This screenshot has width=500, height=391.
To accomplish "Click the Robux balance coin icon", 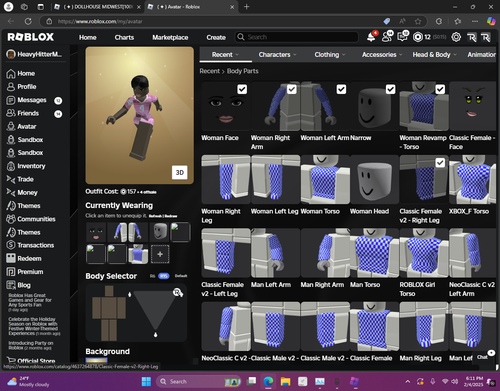I will pyautogui.click(x=418, y=37).
